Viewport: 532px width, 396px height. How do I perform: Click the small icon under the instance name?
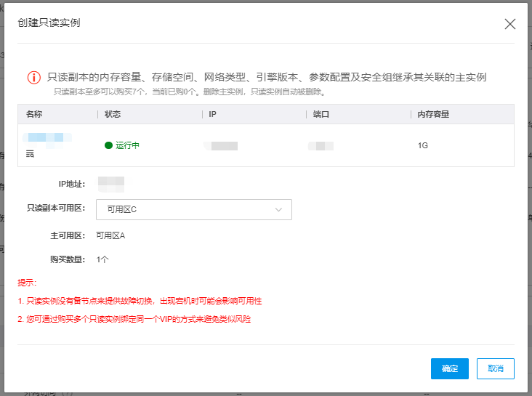pos(30,154)
